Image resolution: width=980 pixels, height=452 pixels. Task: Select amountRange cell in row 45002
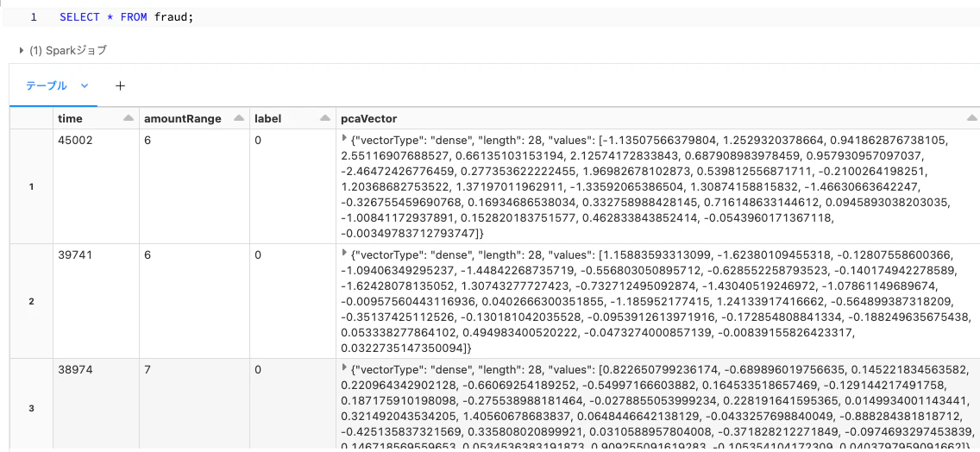(x=193, y=186)
